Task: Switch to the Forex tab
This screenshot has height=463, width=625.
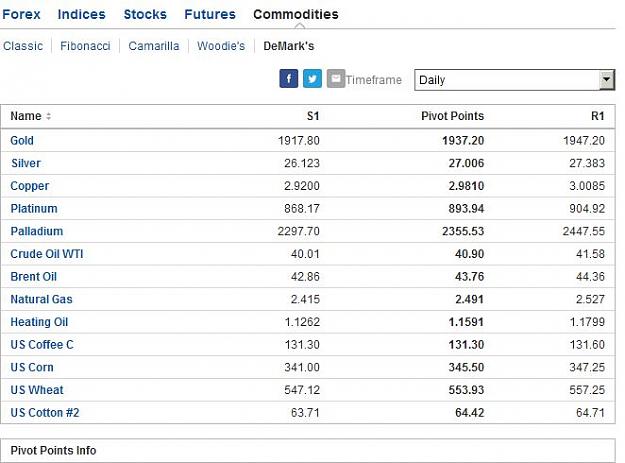Action: pos(21,14)
